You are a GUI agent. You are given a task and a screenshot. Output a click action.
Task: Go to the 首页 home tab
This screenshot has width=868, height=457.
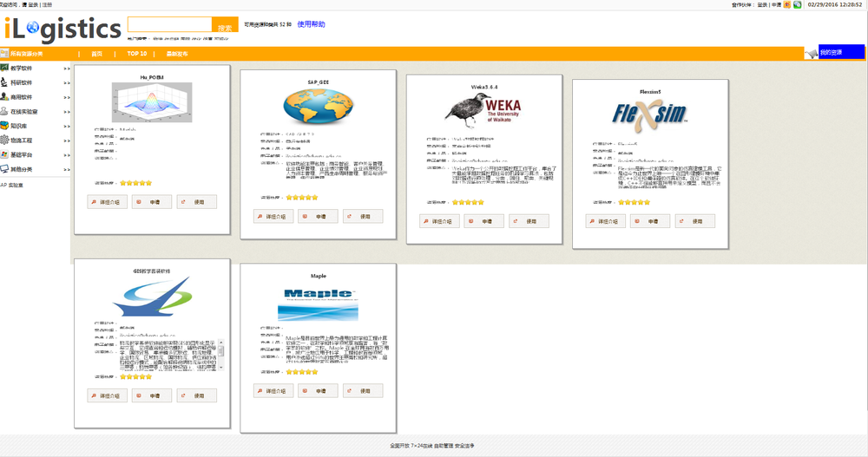click(x=96, y=54)
